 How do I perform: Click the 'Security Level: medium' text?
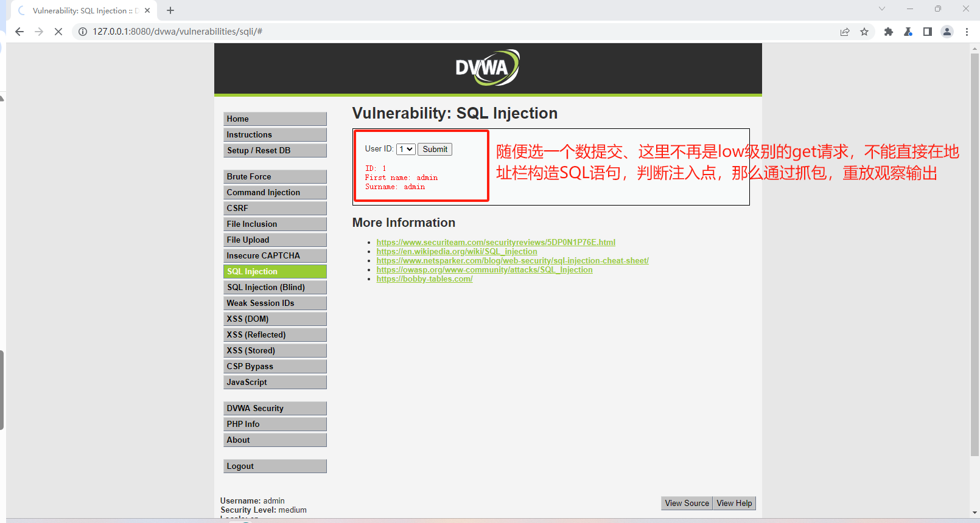pyautogui.click(x=264, y=510)
